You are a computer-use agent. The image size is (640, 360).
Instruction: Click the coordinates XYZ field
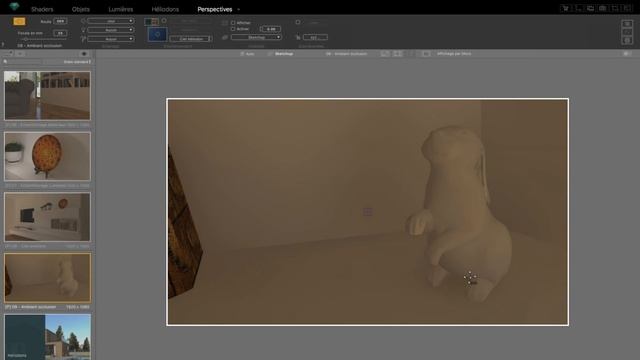click(x=315, y=37)
